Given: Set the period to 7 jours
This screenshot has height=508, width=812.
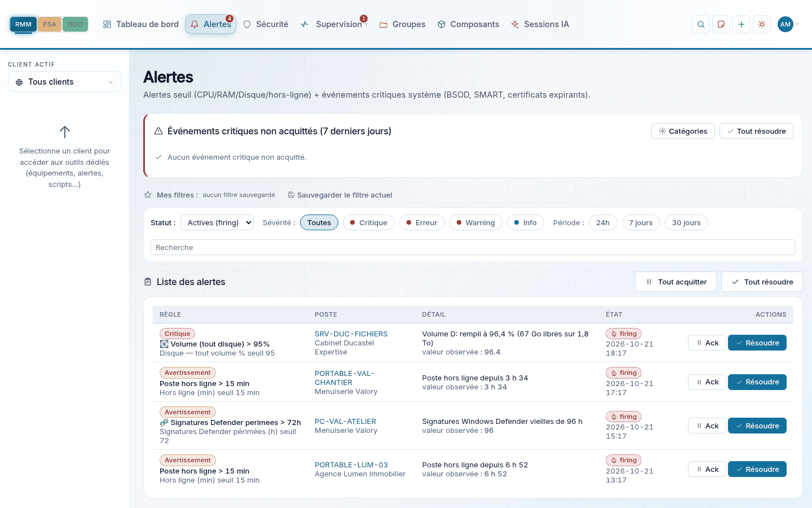Looking at the screenshot, I should [641, 222].
